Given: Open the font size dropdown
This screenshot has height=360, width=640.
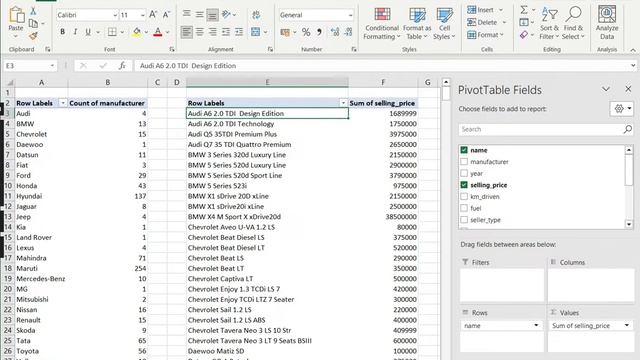Looking at the screenshot, I should 142,15.
